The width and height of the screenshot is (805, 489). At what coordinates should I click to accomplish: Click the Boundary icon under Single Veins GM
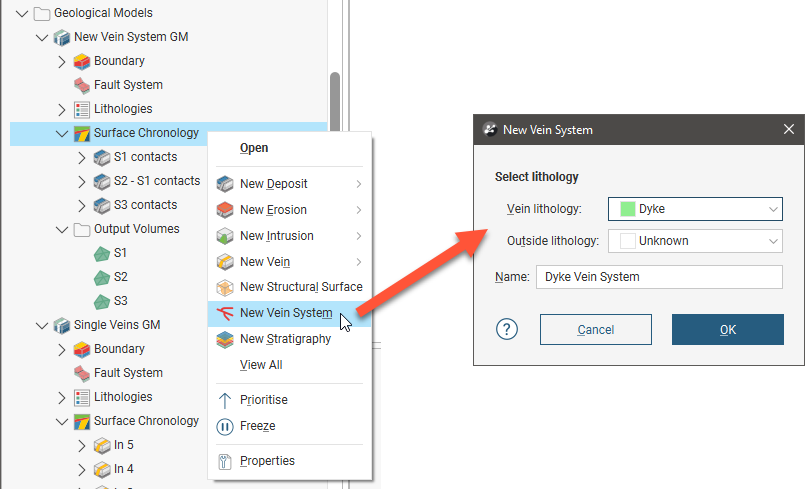(x=82, y=349)
